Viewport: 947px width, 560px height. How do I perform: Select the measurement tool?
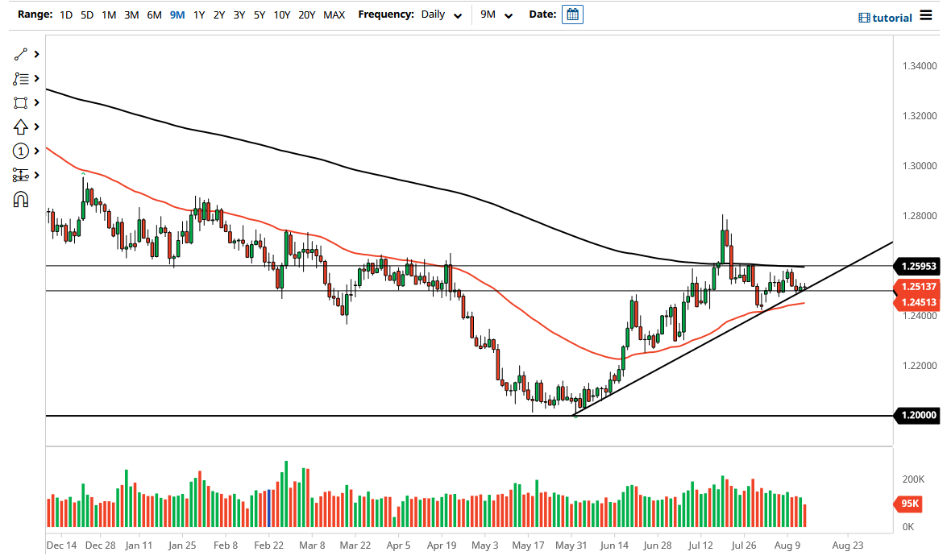point(22,175)
